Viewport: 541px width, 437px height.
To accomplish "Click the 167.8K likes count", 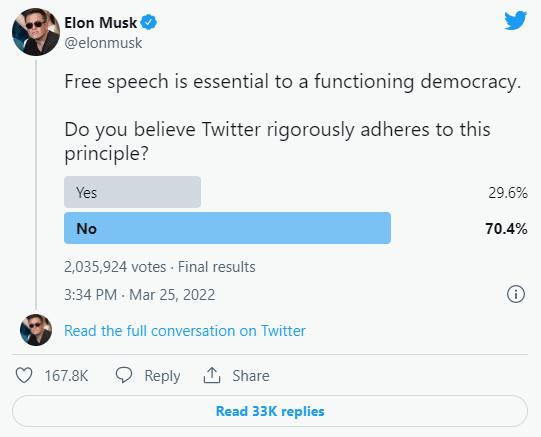I will [x=67, y=376].
